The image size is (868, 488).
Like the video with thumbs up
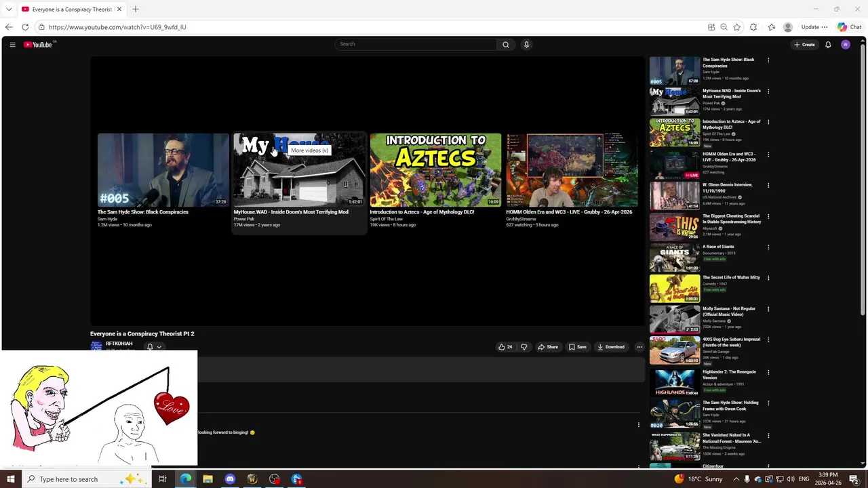(505, 347)
